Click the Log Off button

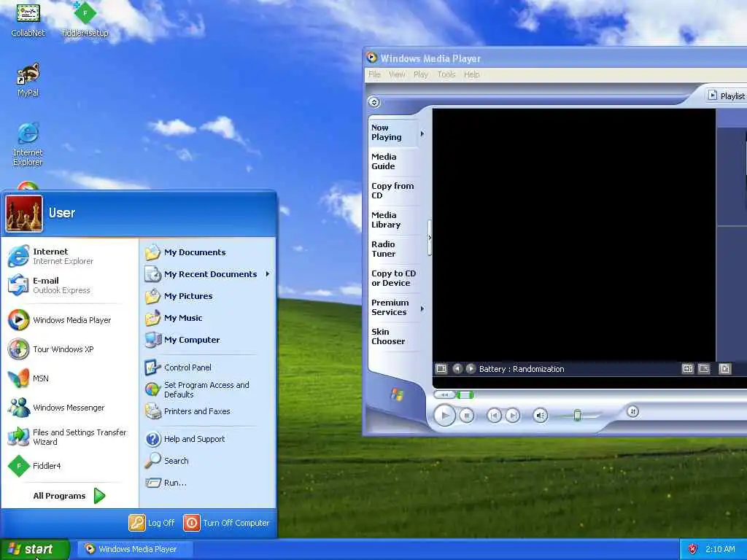click(152, 523)
